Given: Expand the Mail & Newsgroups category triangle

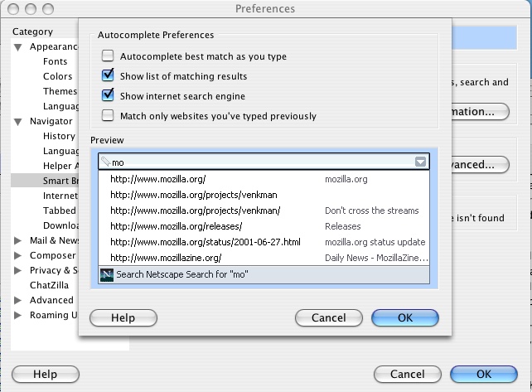Looking at the screenshot, I should point(17,240).
